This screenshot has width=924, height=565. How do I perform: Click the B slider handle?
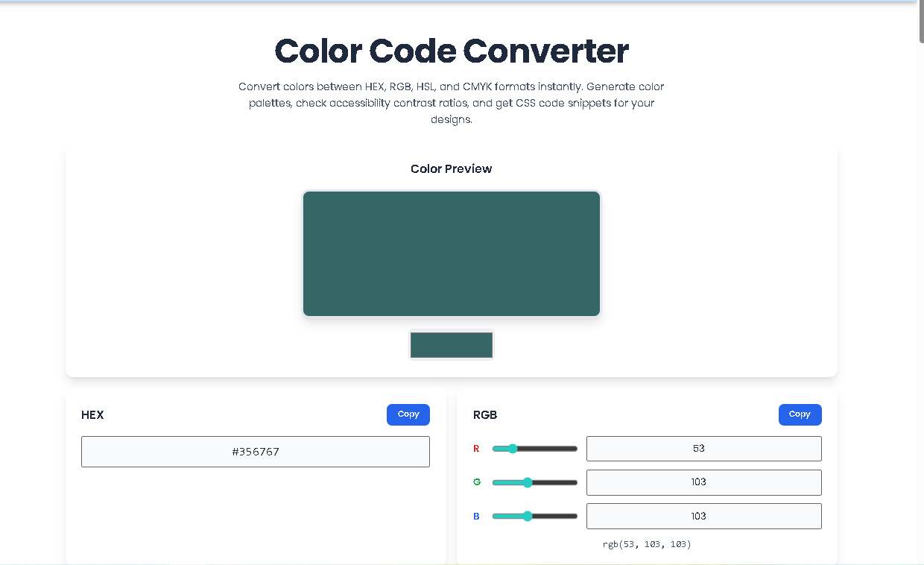tap(528, 516)
